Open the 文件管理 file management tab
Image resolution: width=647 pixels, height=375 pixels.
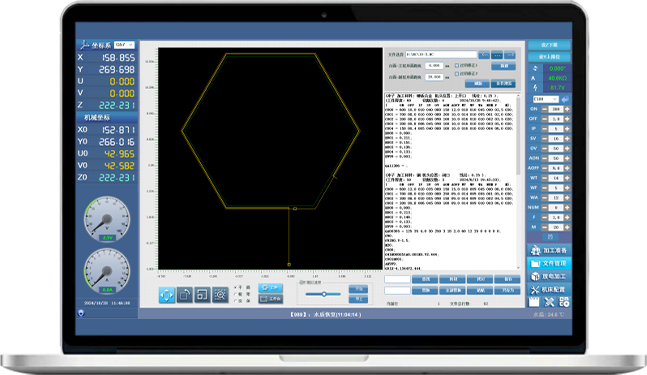point(549,263)
